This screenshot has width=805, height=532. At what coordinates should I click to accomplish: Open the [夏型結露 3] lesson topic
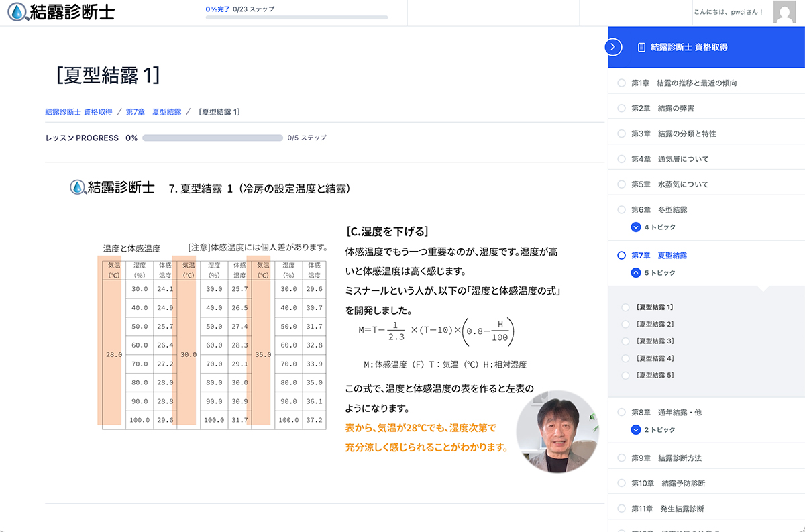pos(655,341)
